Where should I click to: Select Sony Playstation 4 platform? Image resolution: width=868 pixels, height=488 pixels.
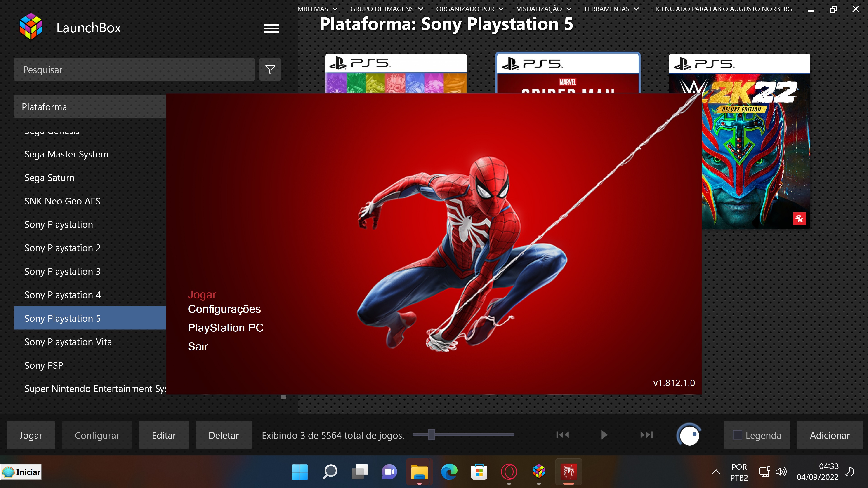[62, 295]
